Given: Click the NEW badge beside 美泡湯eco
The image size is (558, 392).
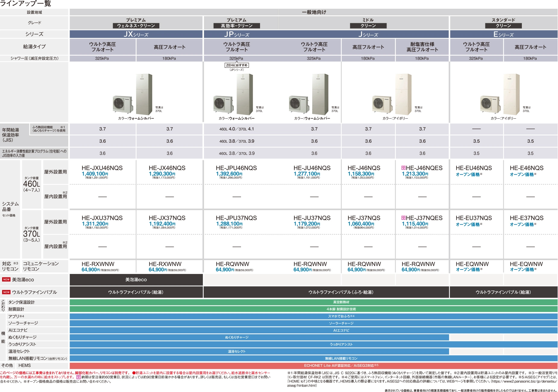Looking at the screenshot, I should click(6, 280).
